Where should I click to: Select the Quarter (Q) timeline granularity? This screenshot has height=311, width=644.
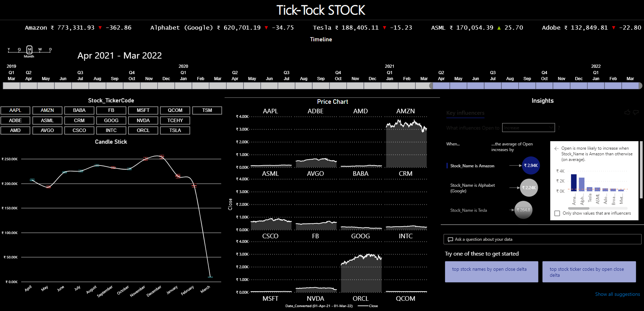click(x=19, y=50)
